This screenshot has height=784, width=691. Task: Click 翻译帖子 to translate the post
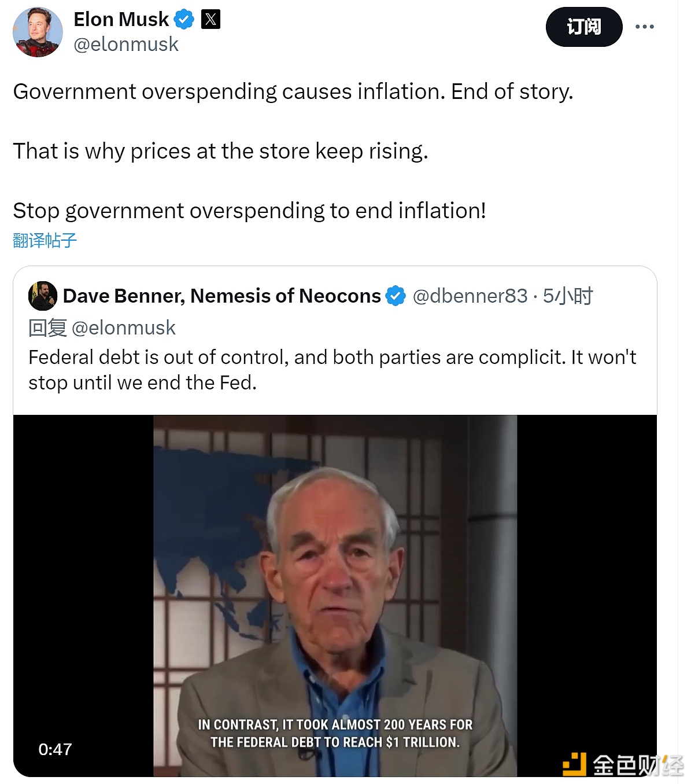click(x=45, y=240)
